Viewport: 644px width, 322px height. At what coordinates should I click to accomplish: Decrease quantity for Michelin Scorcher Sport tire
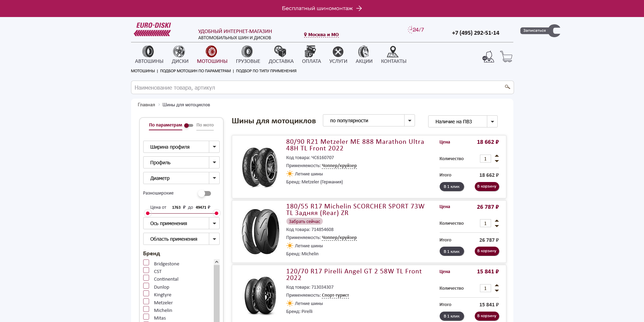(497, 226)
